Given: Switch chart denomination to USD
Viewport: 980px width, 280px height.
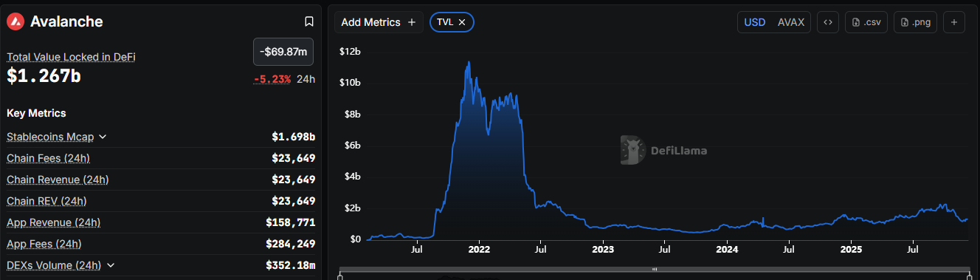Looking at the screenshot, I should [x=754, y=22].
